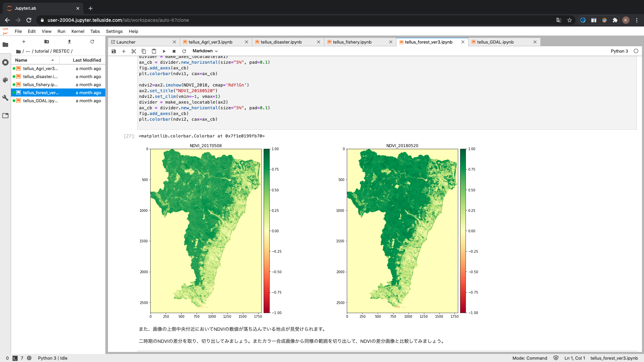The width and height of the screenshot is (644, 362).
Task: Select tellus_GDAL file in browser
Action: click(58, 101)
